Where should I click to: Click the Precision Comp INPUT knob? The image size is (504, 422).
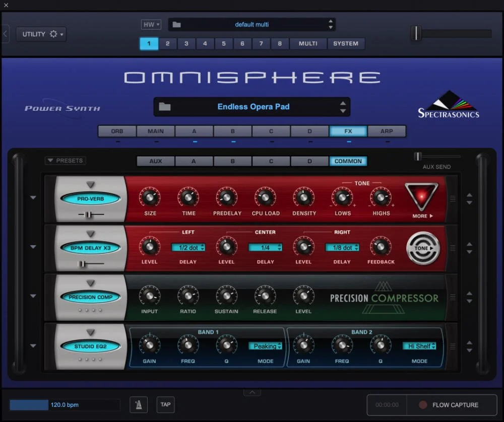(x=150, y=296)
